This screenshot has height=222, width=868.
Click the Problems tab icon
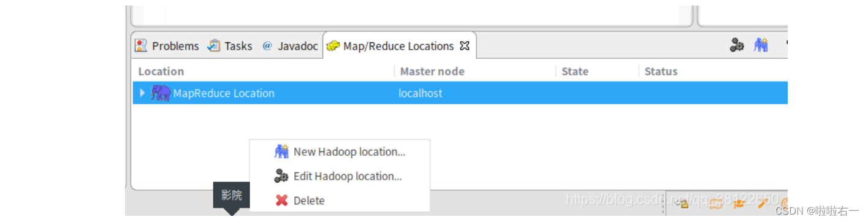pos(142,45)
